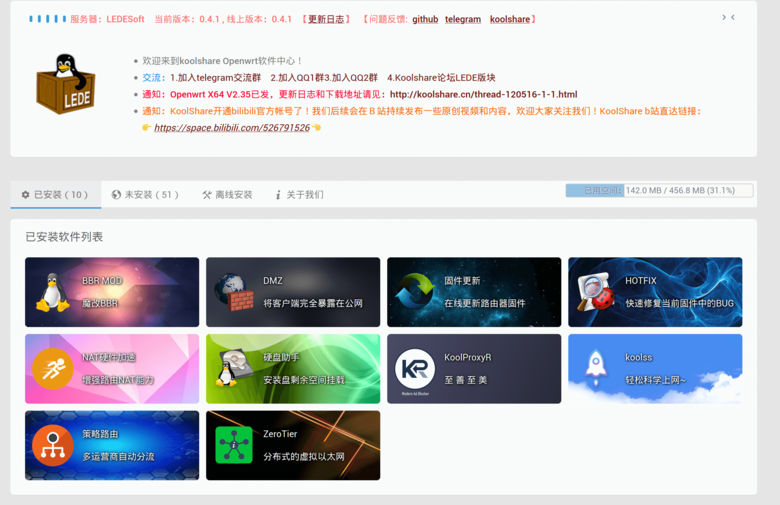Open the koolshare feedback link
The width and height of the screenshot is (780, 505).
[x=510, y=19]
